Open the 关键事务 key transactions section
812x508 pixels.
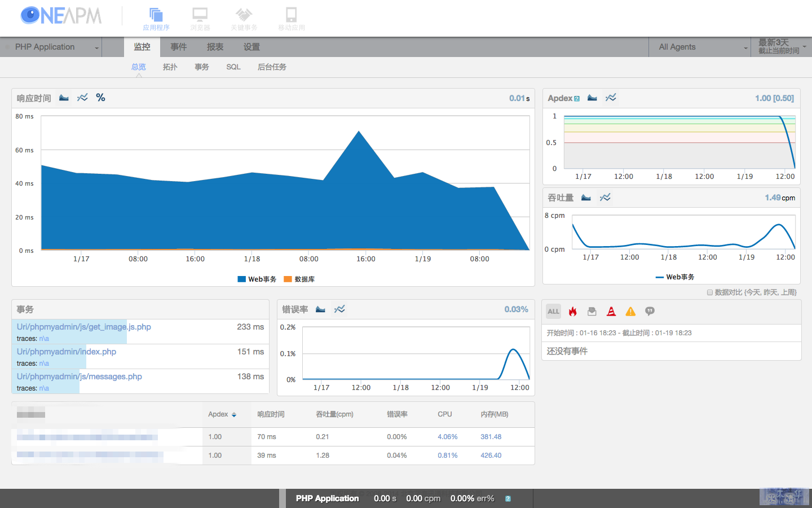tap(244, 19)
